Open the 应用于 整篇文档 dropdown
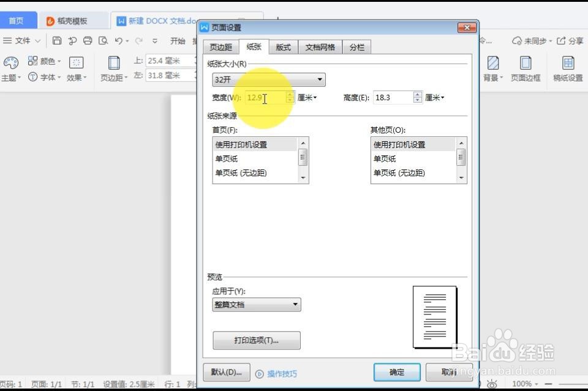Image resolution: width=588 pixels, height=391 pixels. coord(295,304)
